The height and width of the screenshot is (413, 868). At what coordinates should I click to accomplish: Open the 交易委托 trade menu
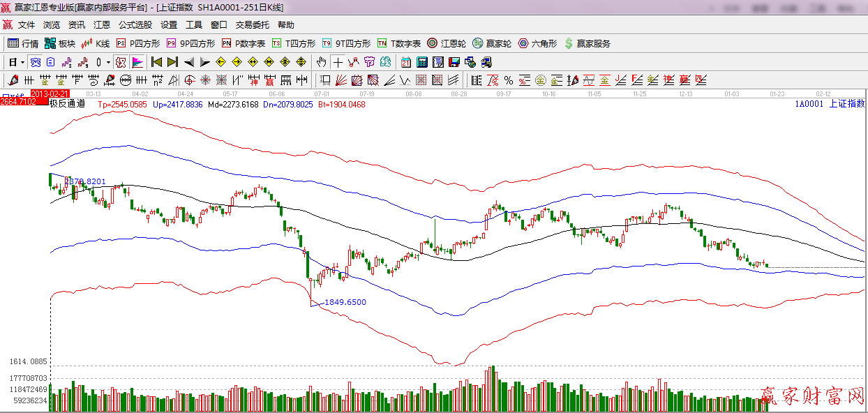pyautogui.click(x=252, y=25)
